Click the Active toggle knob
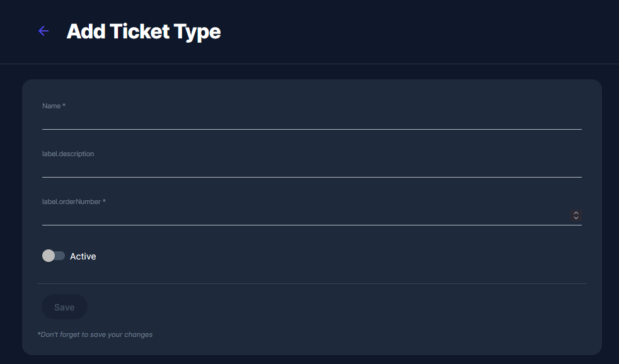 point(49,256)
